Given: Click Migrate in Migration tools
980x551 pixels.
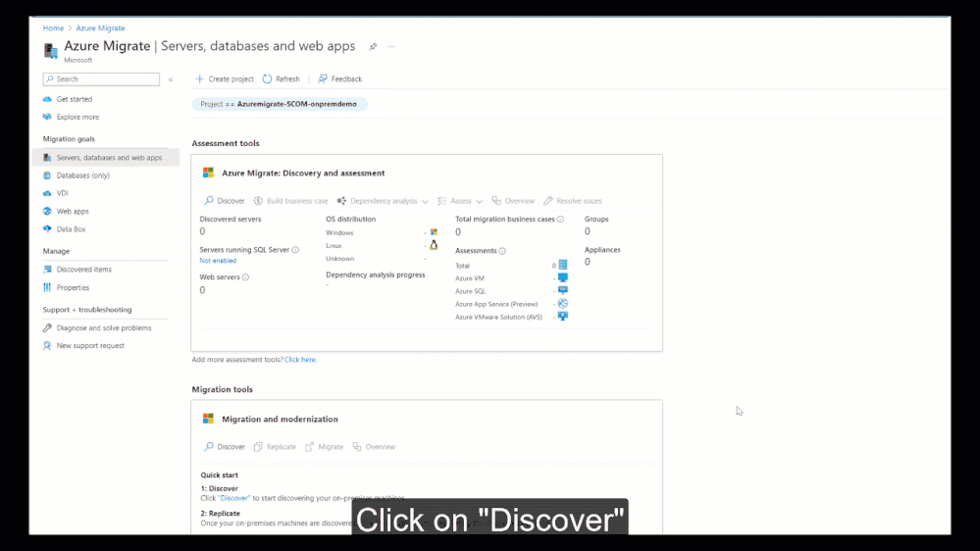Looking at the screenshot, I should pyautogui.click(x=325, y=447).
